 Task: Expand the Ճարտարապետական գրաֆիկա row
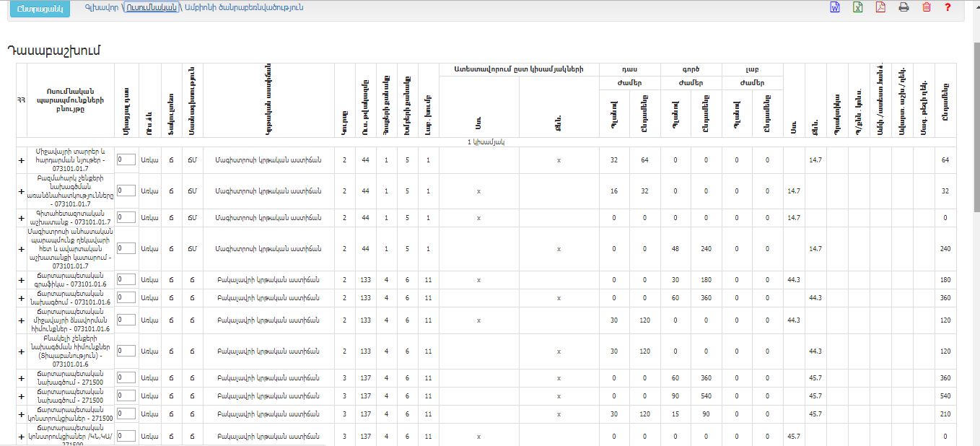pyautogui.click(x=21, y=280)
